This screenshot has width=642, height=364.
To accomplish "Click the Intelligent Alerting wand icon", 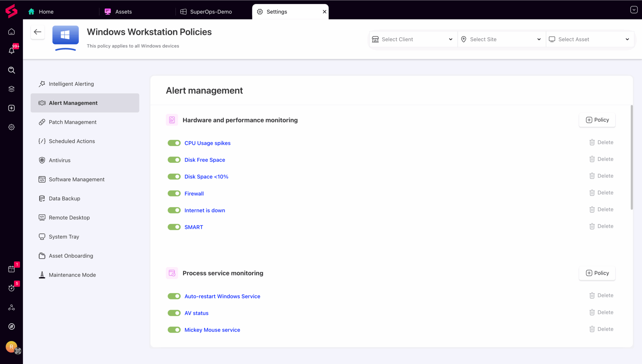I will 42,84.
